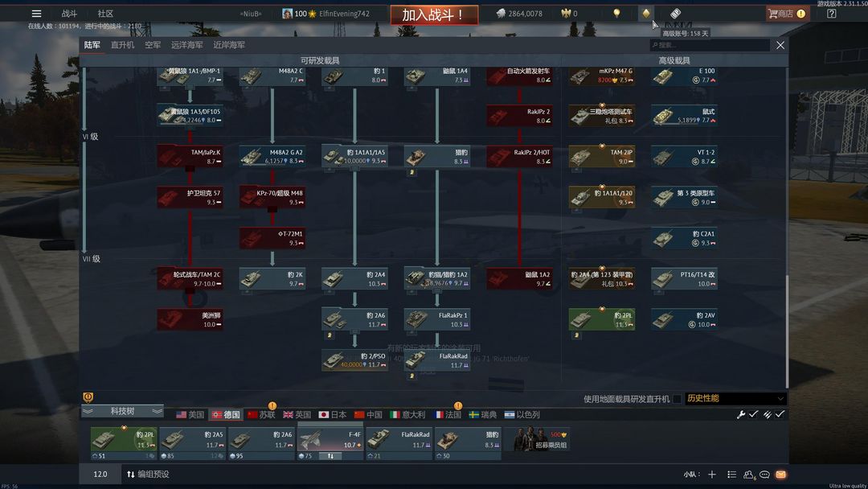
Task: Click the =NiuB= squadron tag
Action: (251, 14)
